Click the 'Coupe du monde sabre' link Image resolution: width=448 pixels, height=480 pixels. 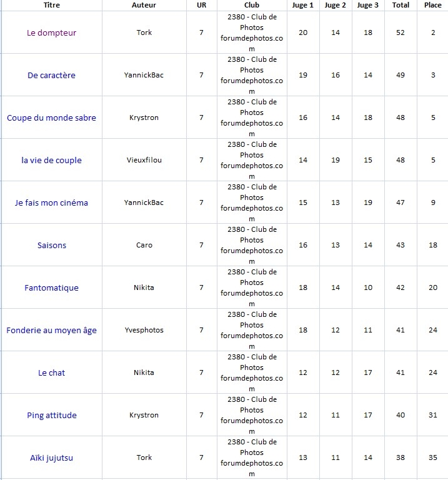(51, 117)
